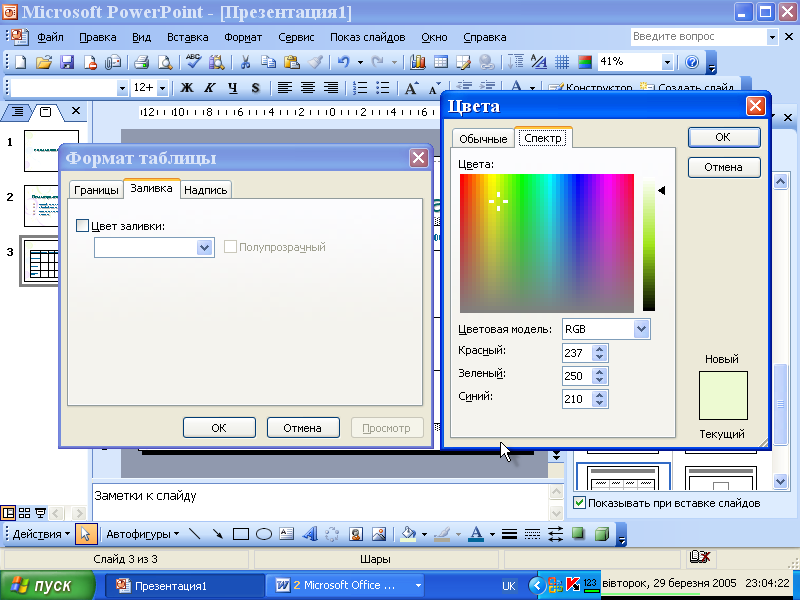Apply bold formatting (Ж)
Viewport: 800px width, 600px height.
click(187, 88)
